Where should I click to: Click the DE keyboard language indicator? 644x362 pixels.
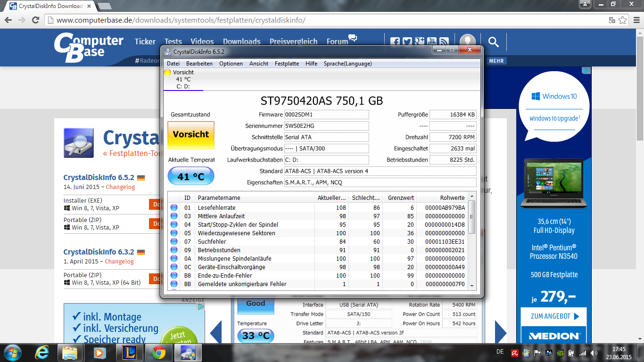click(x=500, y=352)
